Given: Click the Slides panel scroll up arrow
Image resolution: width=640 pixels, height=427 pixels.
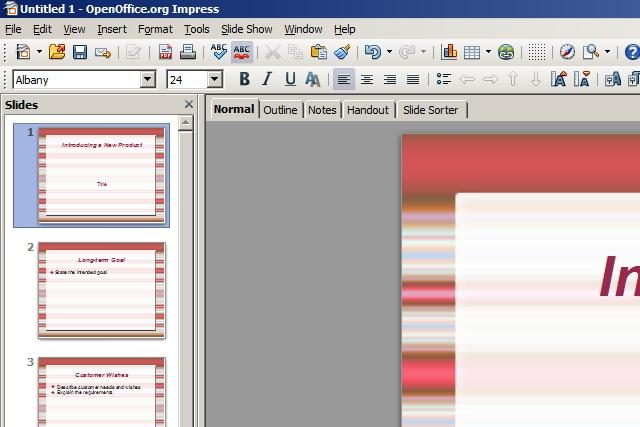Looking at the screenshot, I should (186, 122).
